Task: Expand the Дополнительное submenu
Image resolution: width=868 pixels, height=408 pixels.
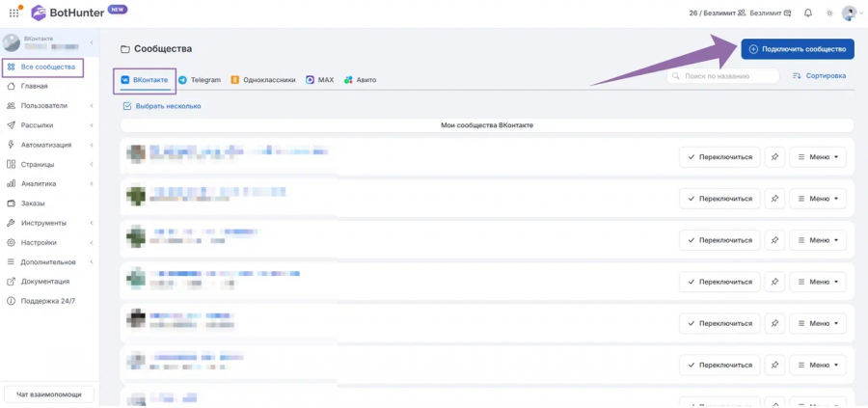Action: (x=92, y=261)
